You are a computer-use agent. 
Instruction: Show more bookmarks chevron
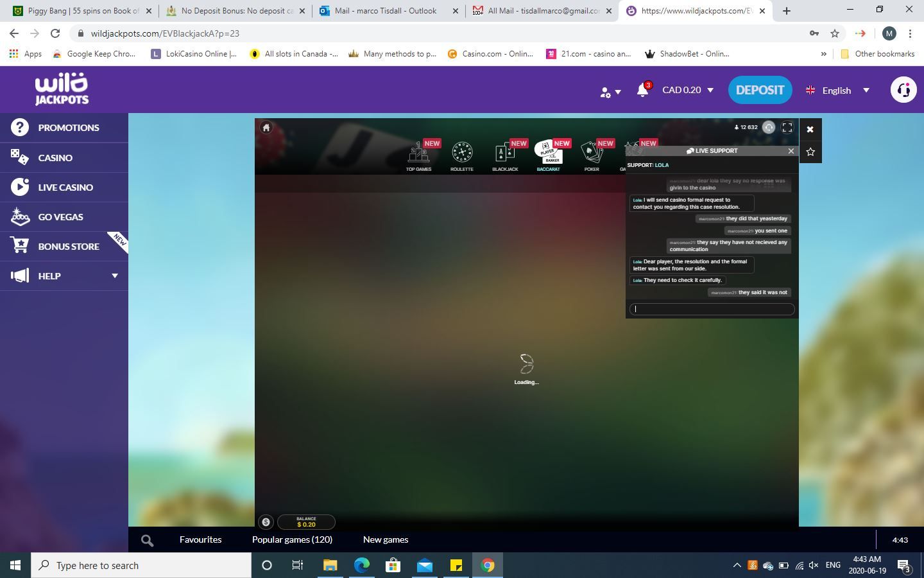823,54
